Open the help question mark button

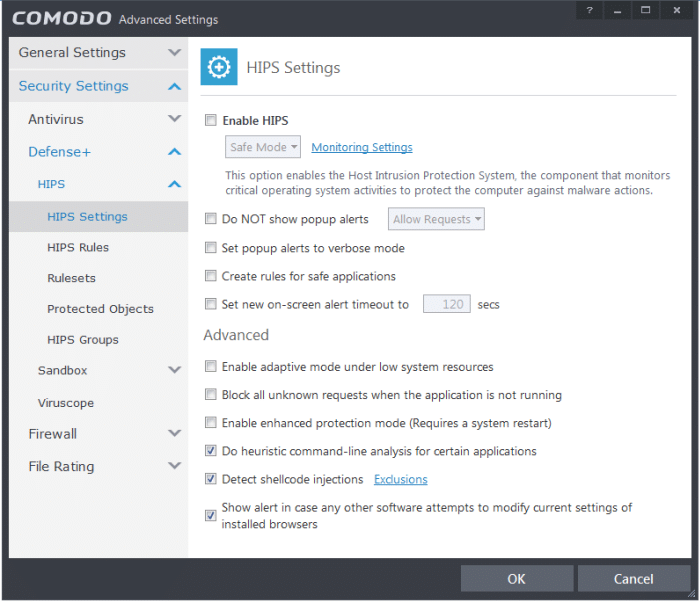coord(589,10)
